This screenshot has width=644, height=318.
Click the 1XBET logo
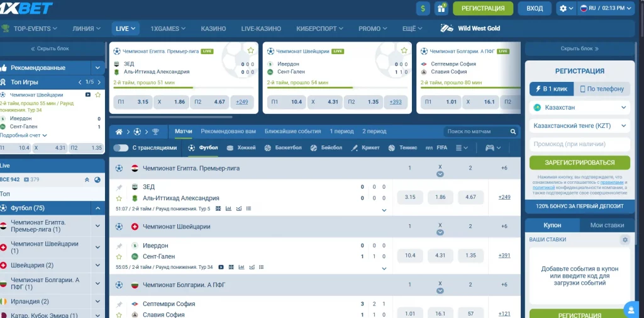click(x=26, y=8)
